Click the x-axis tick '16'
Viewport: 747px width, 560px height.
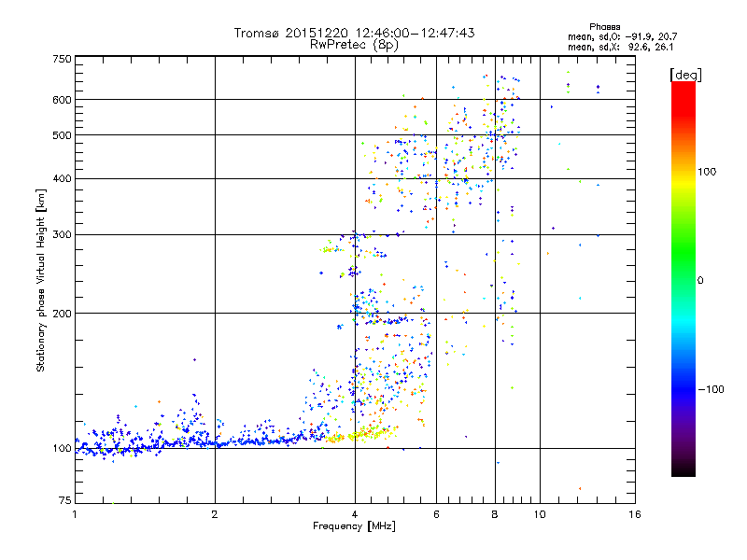635,514
